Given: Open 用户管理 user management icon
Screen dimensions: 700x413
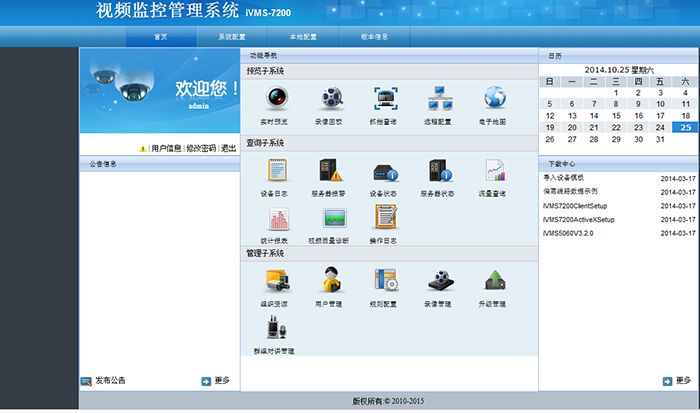Looking at the screenshot, I should click(331, 280).
